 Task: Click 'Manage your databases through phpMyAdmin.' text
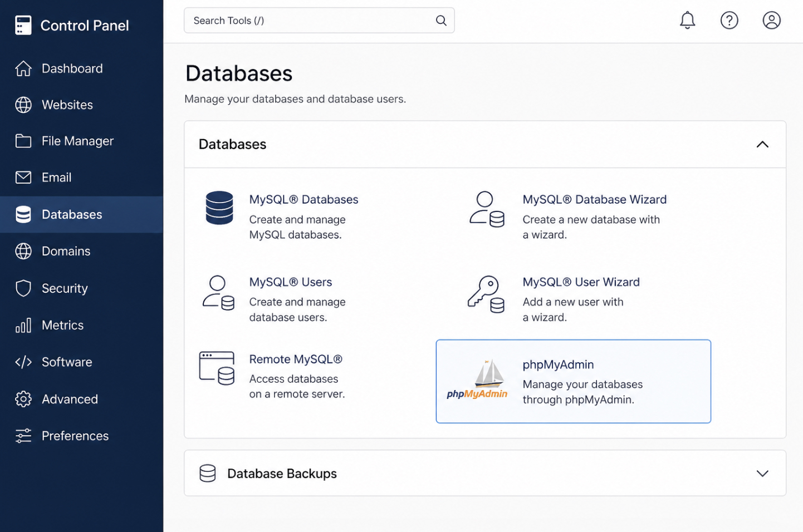[x=582, y=392]
